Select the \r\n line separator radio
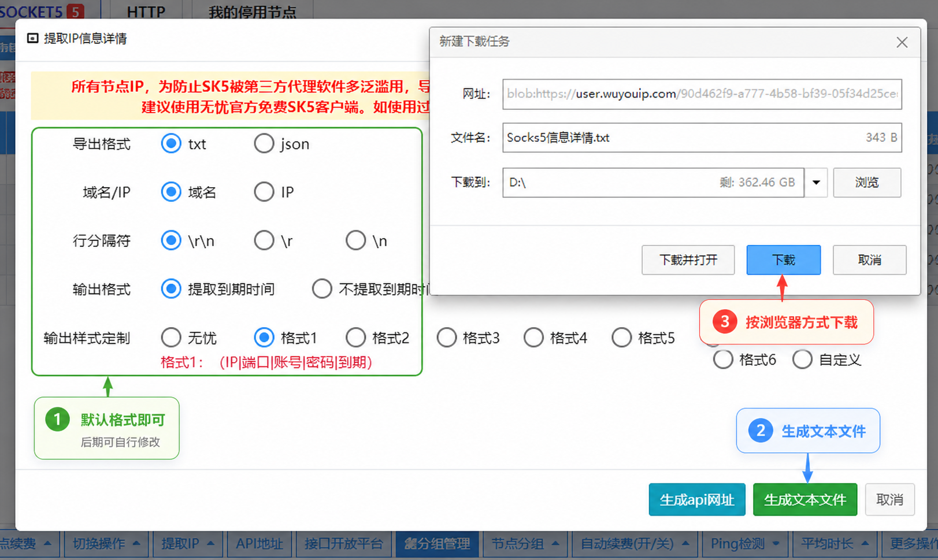The height and width of the screenshot is (560, 938). (170, 240)
